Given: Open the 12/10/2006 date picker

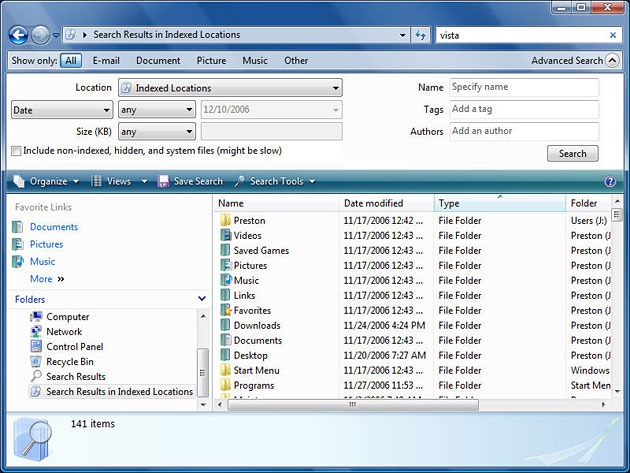Looking at the screenshot, I should (x=272, y=109).
